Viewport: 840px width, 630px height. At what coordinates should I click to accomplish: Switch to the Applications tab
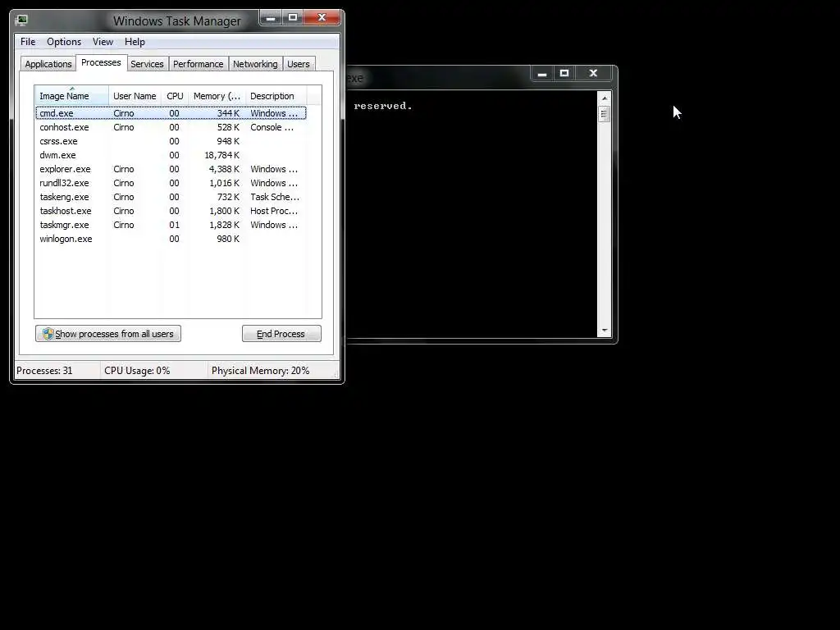coord(48,64)
